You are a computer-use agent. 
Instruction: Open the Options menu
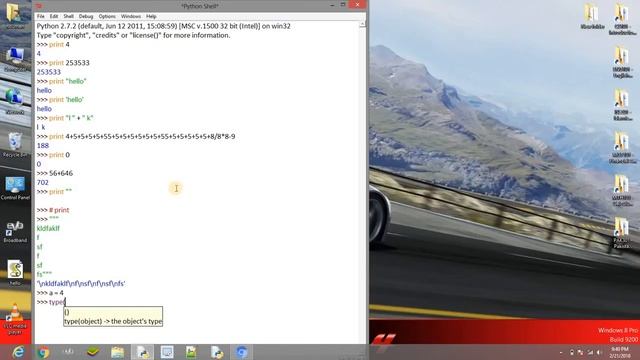coord(107,16)
